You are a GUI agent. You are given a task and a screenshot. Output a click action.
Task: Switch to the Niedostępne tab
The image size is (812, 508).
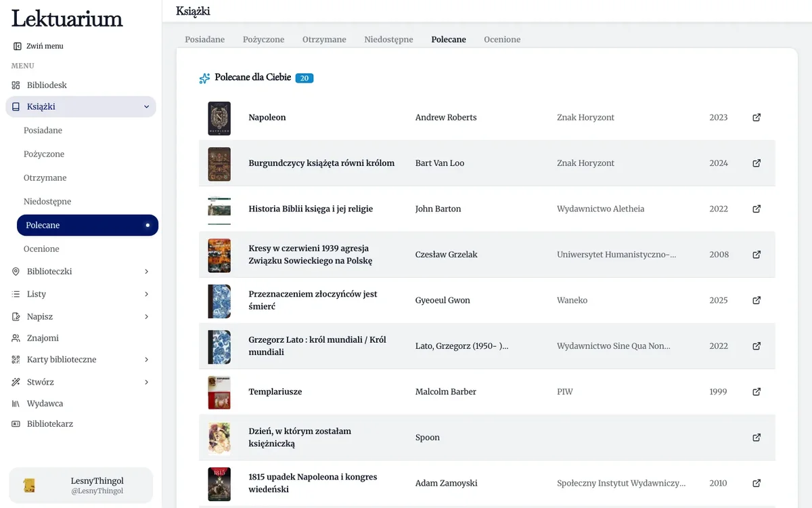388,39
